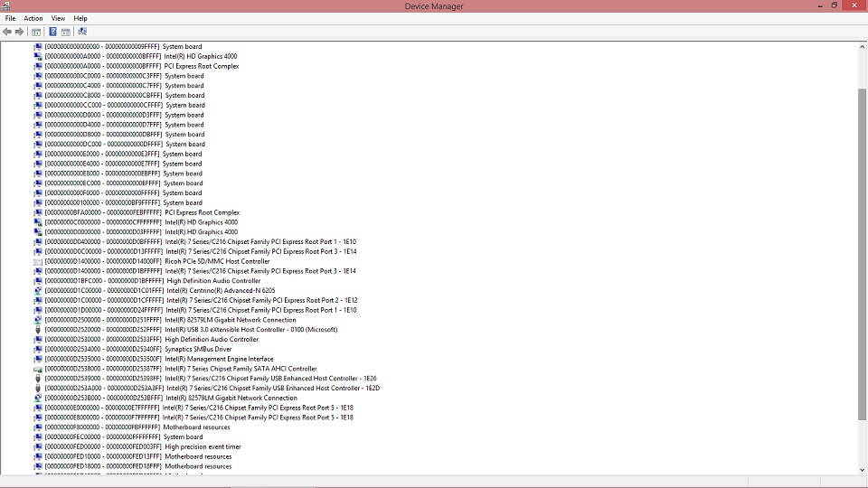The height and width of the screenshot is (488, 868).
Task: Select Root Port 3 - 1E14 at D0C00000
Action: pyautogui.click(x=201, y=252)
